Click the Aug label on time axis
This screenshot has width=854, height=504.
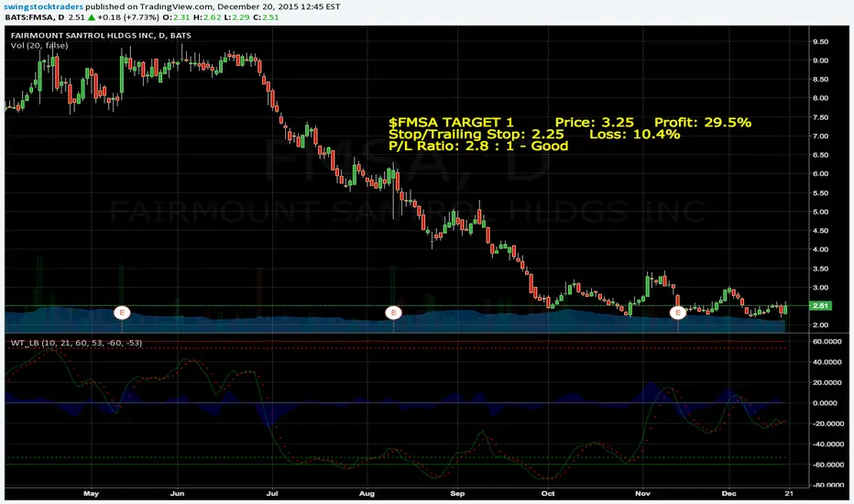point(367,494)
